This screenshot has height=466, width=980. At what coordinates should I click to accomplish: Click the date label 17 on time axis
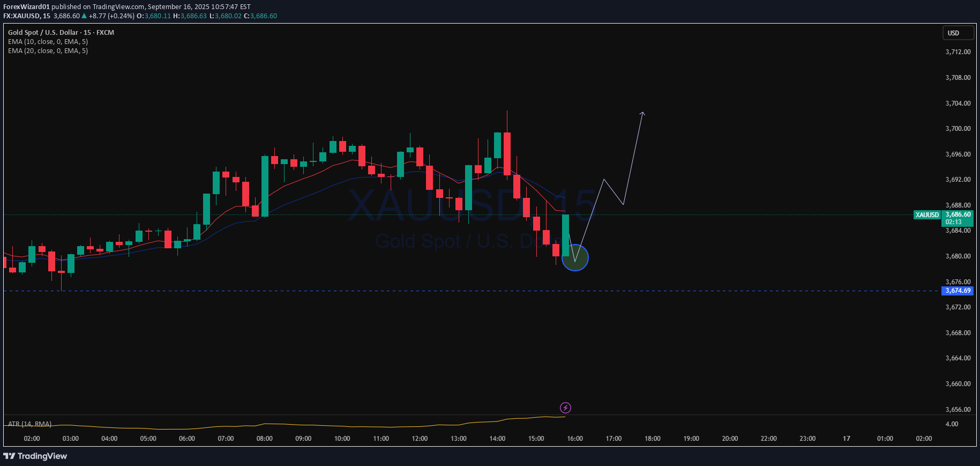pos(847,439)
